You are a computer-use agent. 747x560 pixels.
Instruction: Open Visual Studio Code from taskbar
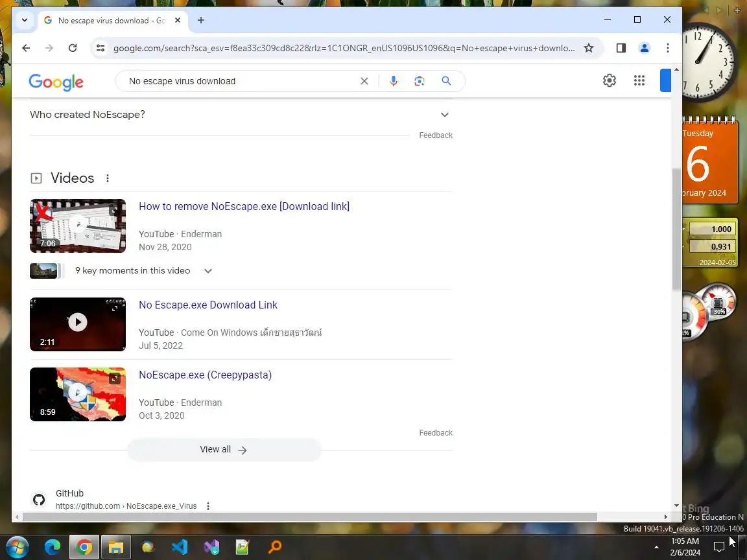[x=180, y=546]
